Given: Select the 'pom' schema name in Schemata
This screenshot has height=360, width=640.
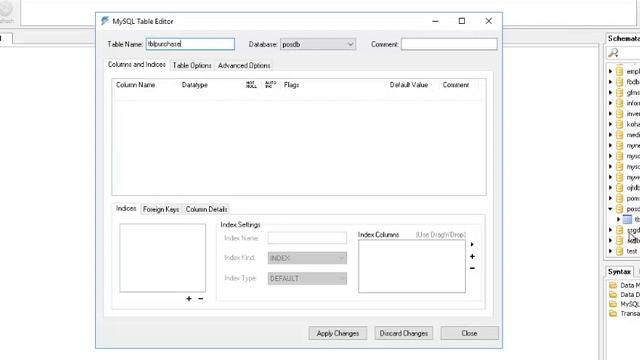Looking at the screenshot, I should [633, 198].
